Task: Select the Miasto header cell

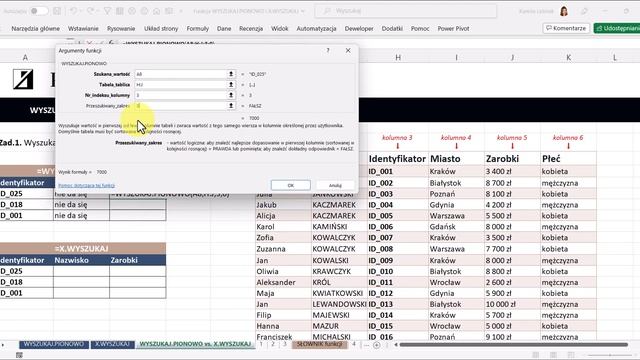Action: (x=456, y=159)
